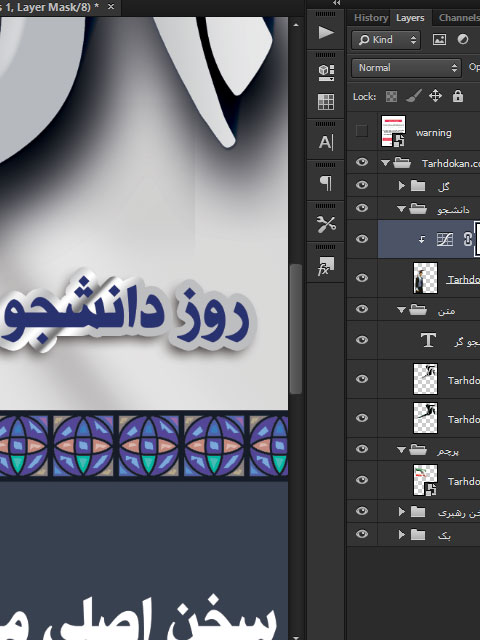Screen dimensions: 480x640
Task: Lock transparent pixels checkerboard icon
Action: [x=391, y=97]
